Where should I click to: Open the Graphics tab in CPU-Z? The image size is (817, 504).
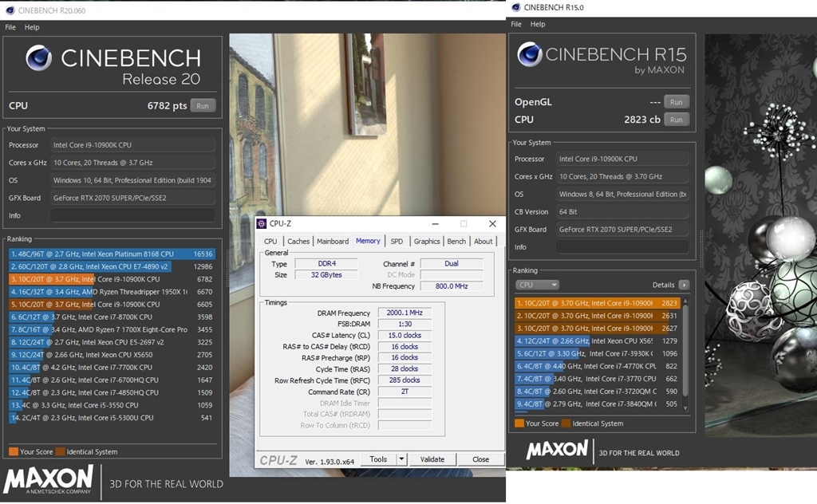427,241
